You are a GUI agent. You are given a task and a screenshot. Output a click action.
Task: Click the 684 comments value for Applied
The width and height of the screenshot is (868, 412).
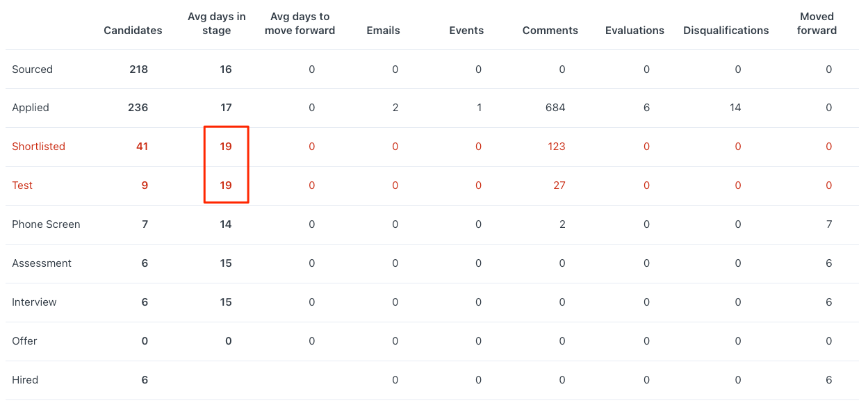(x=555, y=108)
